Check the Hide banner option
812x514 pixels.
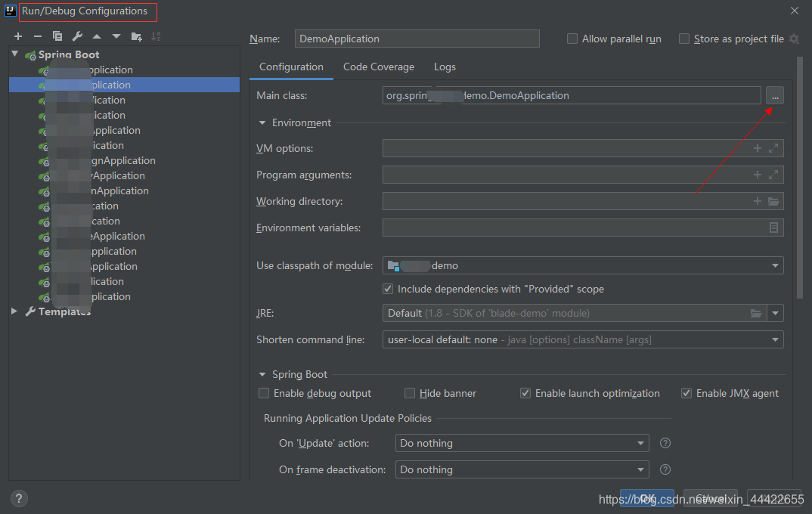(x=410, y=393)
